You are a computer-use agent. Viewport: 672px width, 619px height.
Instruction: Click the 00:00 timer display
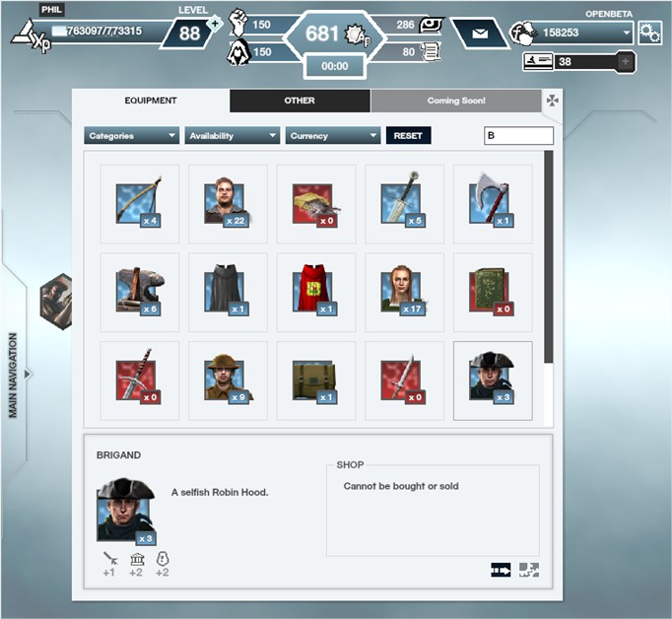click(335, 66)
